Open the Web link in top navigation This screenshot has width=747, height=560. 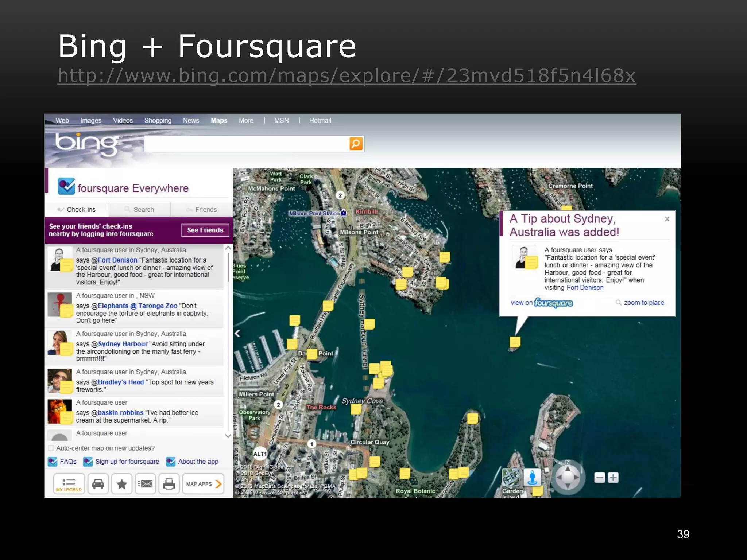coord(62,120)
